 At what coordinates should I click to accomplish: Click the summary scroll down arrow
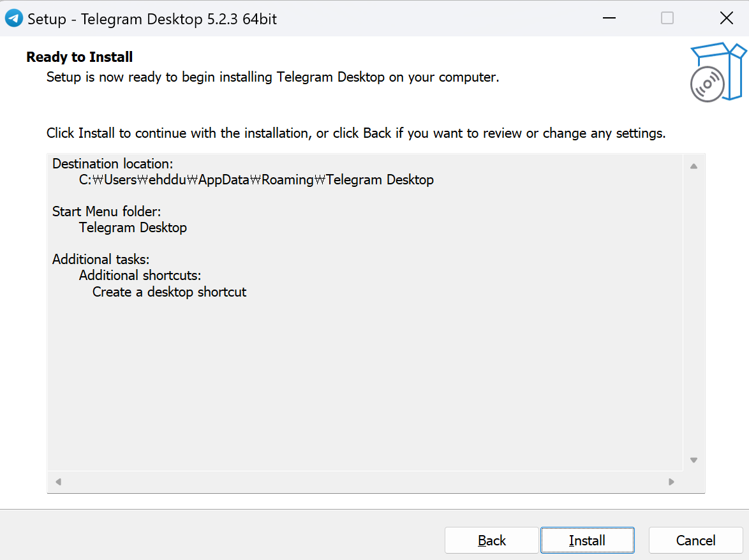point(693,461)
